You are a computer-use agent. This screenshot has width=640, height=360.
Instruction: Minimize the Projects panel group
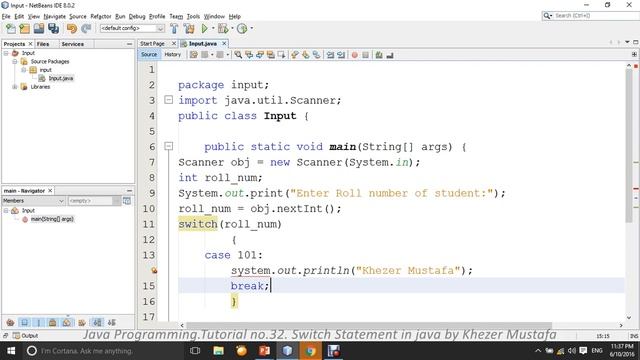(129, 44)
